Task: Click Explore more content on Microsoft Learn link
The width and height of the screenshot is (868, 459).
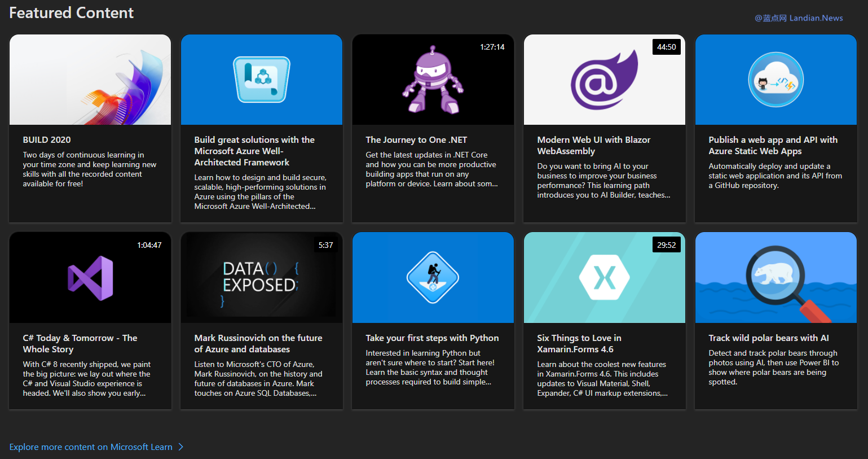Action: tap(91, 447)
